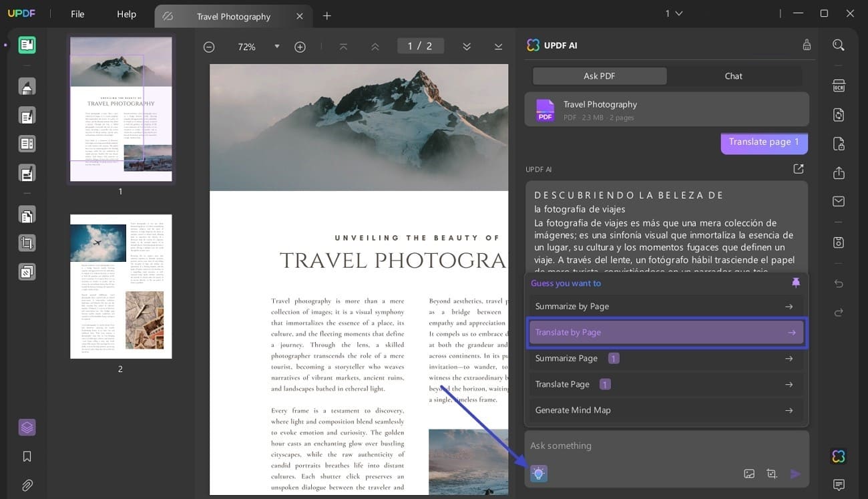Open the bookmark panel icon

pos(27,456)
